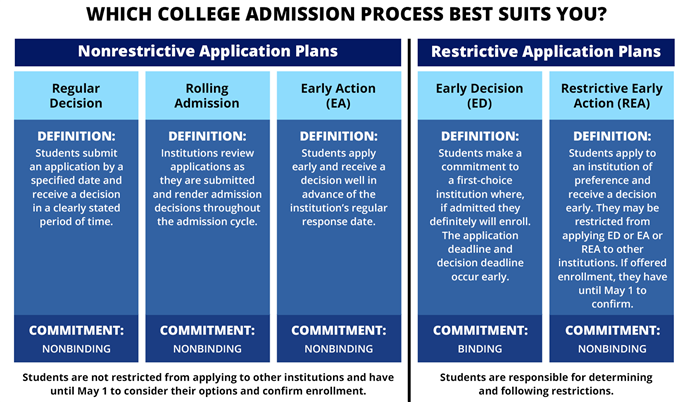
Task: Click the Early Decision definition paragraph
Action: point(480,215)
